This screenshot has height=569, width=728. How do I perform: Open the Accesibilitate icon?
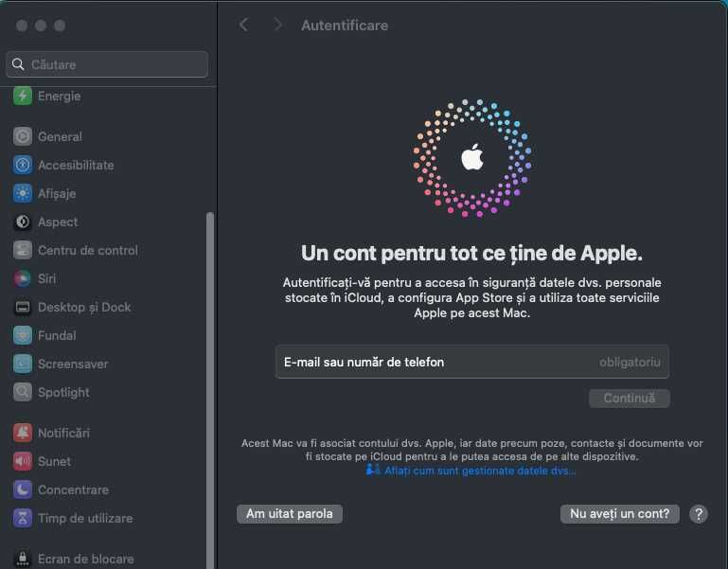click(x=23, y=165)
